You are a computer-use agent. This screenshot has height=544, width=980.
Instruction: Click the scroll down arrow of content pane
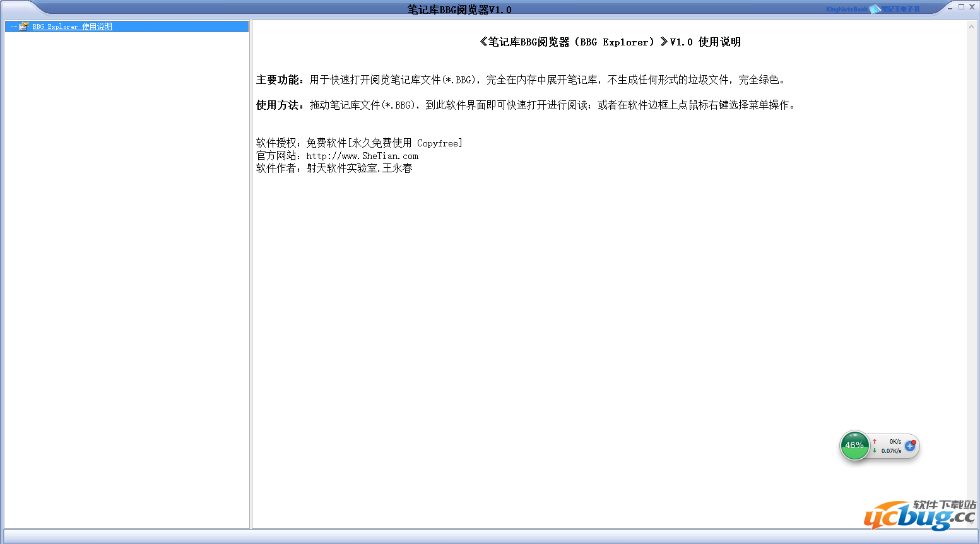coord(971,523)
